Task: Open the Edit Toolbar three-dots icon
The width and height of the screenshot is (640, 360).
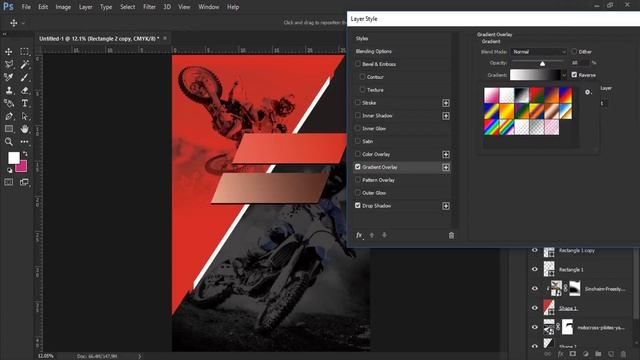Action: (x=24, y=142)
